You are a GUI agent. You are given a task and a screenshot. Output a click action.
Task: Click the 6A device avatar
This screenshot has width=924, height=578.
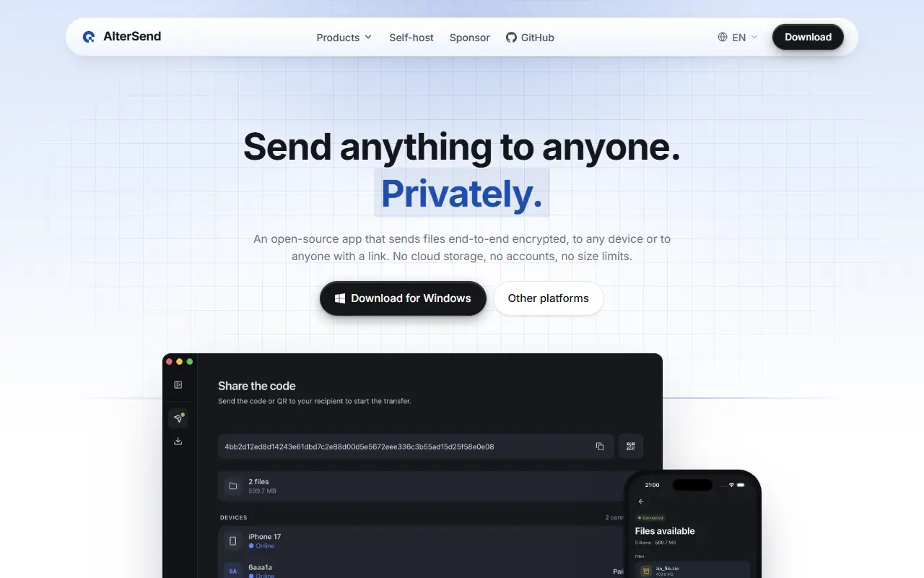coord(233,571)
